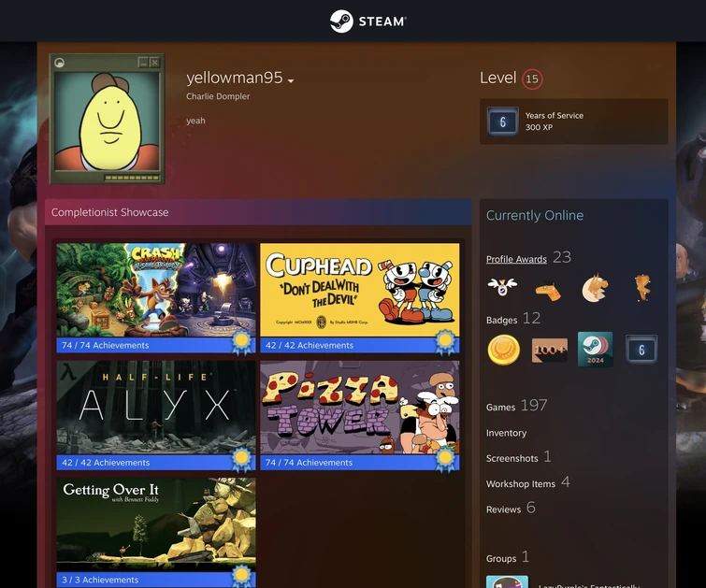Click Cuphead's 42 / 42 Achievements text
Screen dimensions: 706x588
[310, 345]
